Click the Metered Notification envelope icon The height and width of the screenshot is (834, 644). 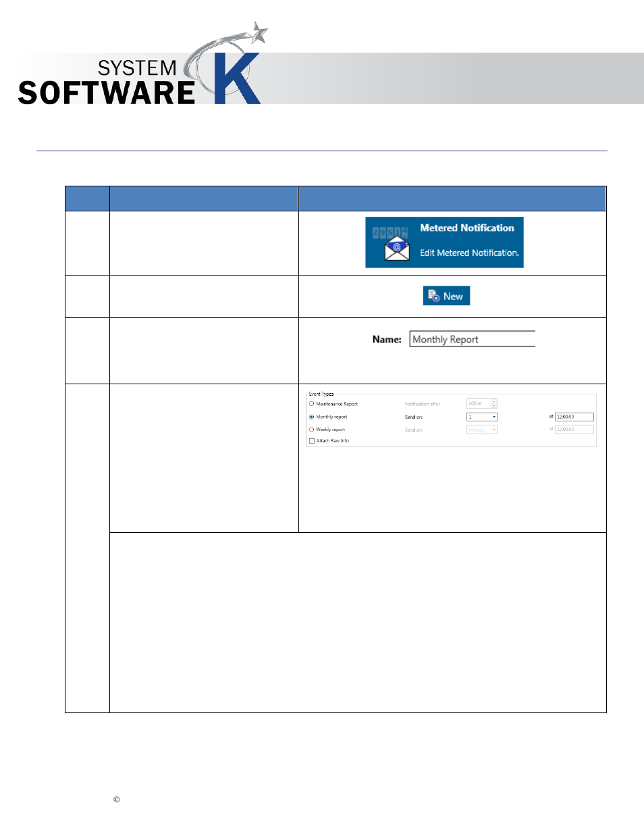point(396,249)
